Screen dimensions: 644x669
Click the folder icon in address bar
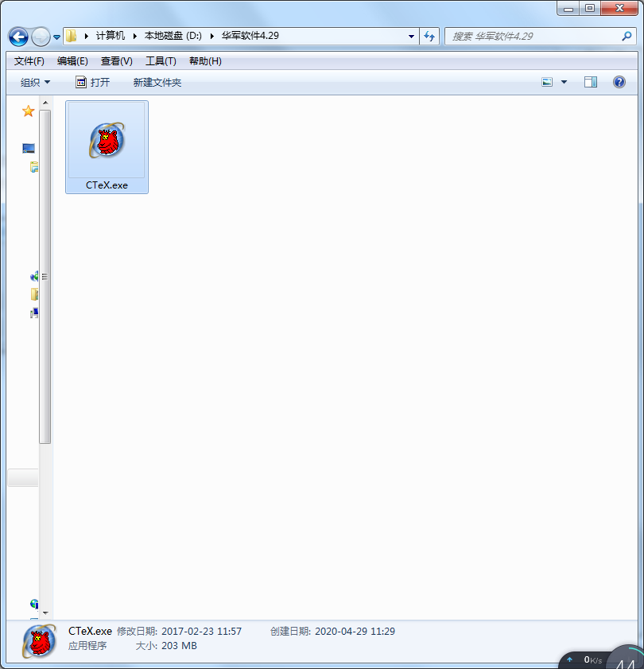coord(72,36)
